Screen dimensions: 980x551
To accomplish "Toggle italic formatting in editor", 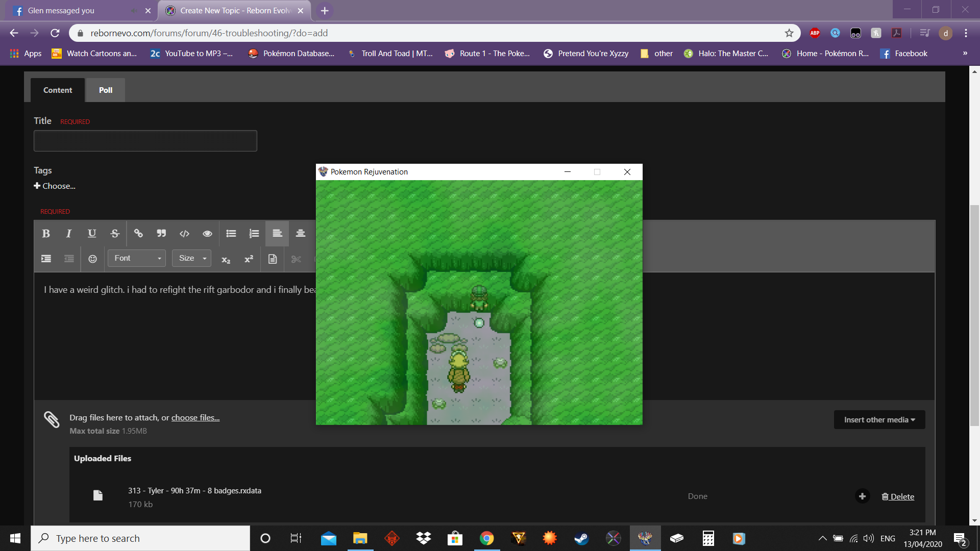I will coord(69,234).
